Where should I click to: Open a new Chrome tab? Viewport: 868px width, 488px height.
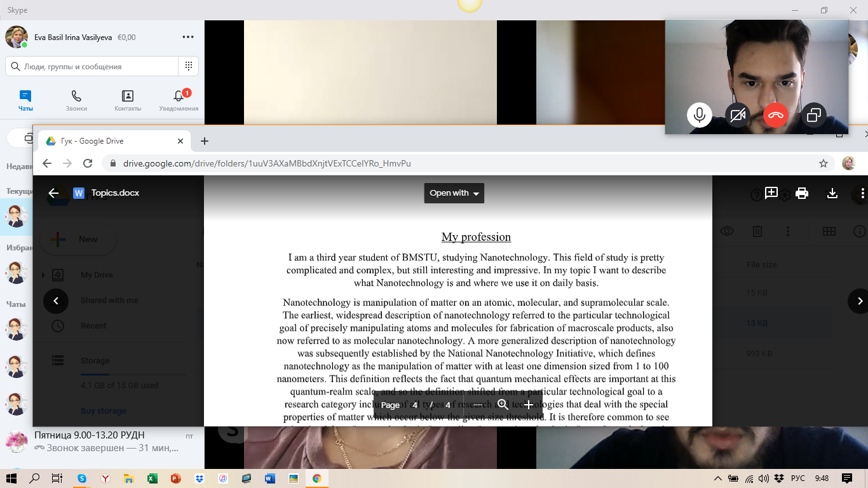coord(204,141)
